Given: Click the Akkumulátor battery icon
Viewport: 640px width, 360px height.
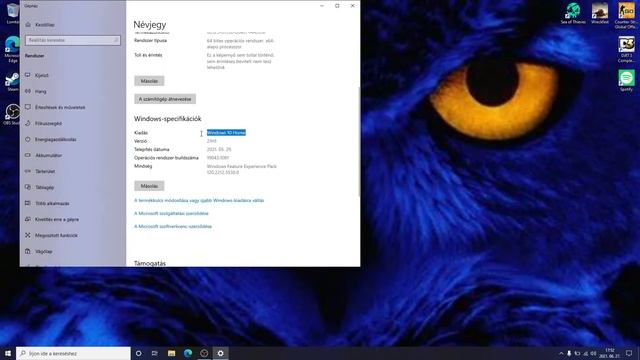Looking at the screenshot, I should click(x=28, y=155).
